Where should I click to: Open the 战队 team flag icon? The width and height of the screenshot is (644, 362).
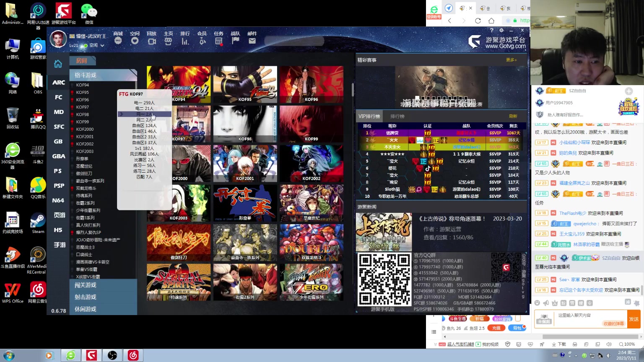(236, 41)
